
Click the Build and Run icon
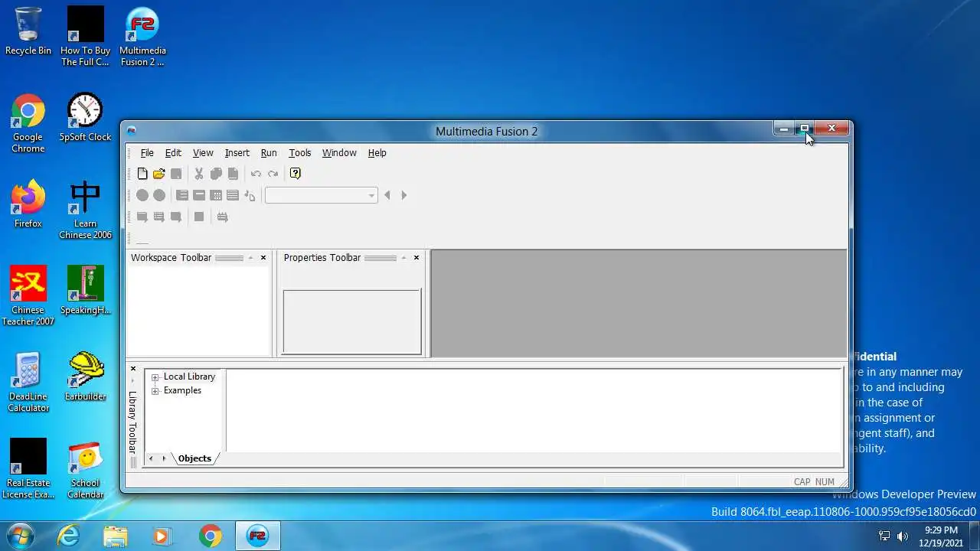click(x=222, y=217)
